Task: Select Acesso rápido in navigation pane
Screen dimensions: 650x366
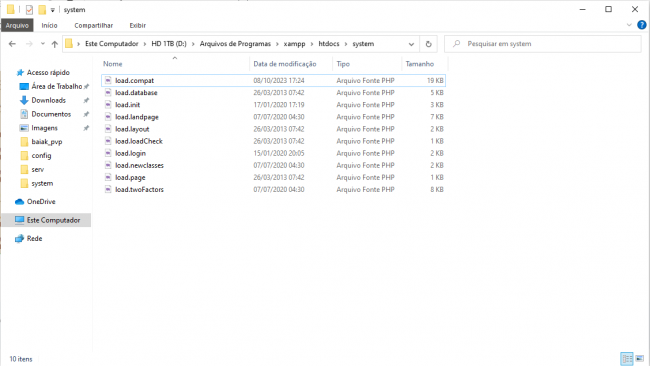Action: pos(48,73)
